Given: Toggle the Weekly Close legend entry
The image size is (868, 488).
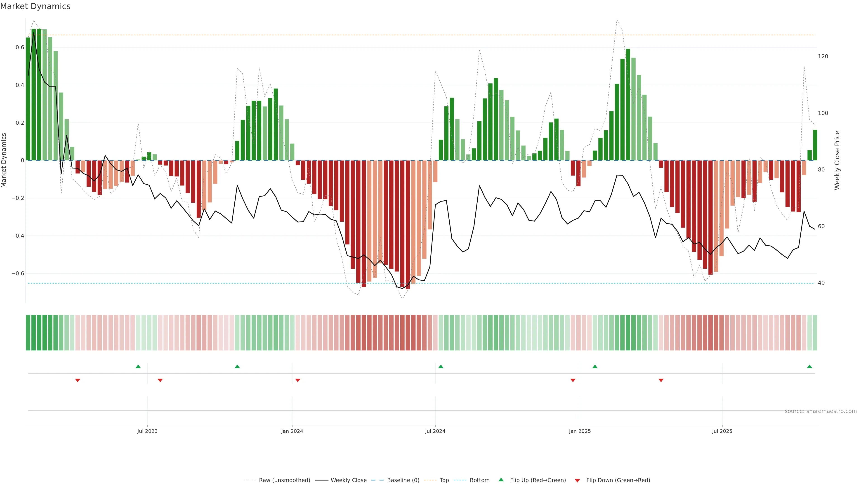Looking at the screenshot, I should 348,480.
